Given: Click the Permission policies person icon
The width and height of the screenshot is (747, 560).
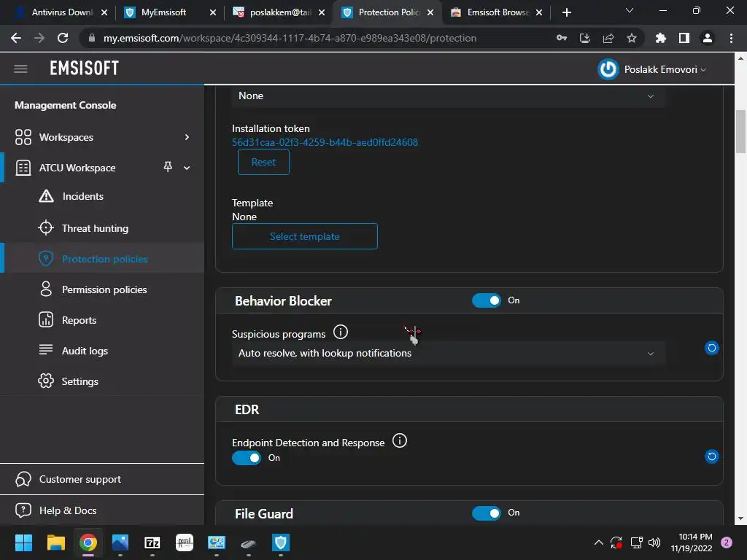Looking at the screenshot, I should tap(46, 289).
